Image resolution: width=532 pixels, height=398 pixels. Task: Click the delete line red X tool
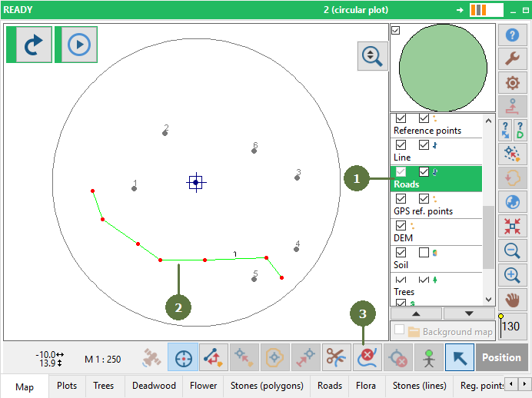click(367, 357)
